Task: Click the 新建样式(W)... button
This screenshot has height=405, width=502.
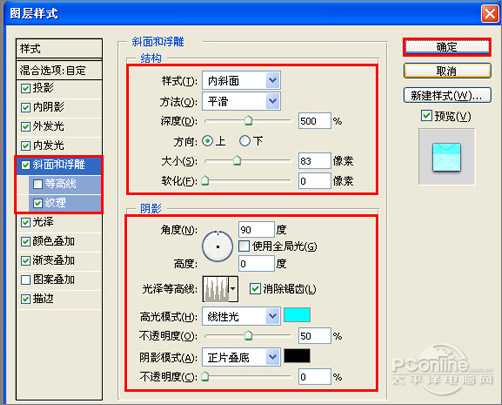Action: [447, 96]
